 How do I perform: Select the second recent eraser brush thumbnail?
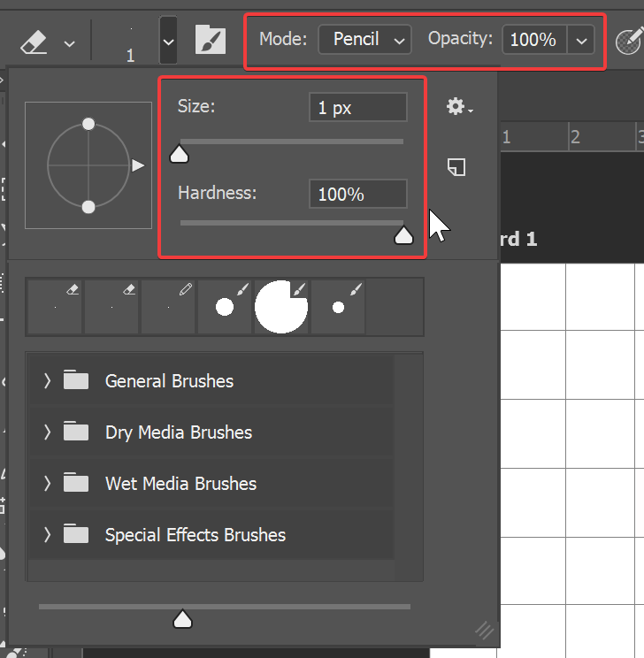[111, 307]
